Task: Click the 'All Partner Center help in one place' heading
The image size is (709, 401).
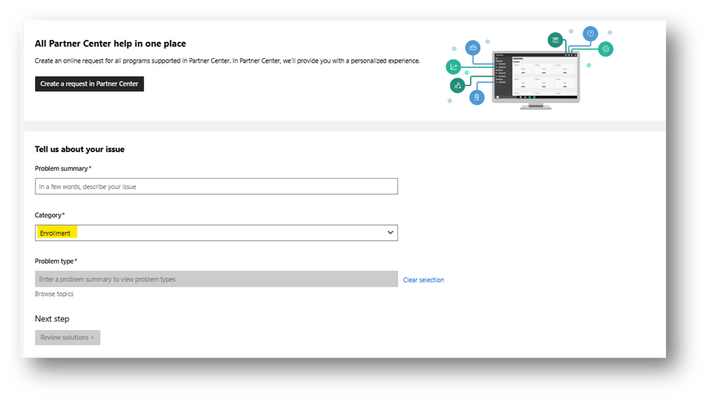Action: click(110, 44)
